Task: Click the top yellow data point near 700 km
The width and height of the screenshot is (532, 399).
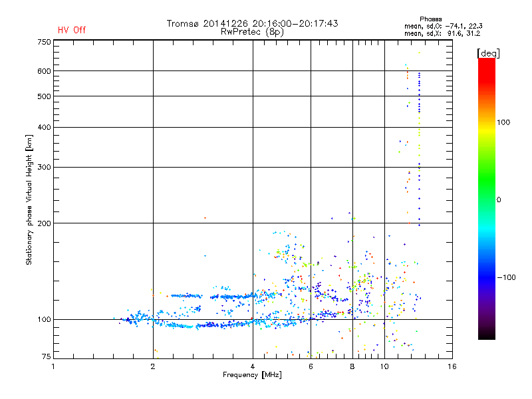Action: 420,53
